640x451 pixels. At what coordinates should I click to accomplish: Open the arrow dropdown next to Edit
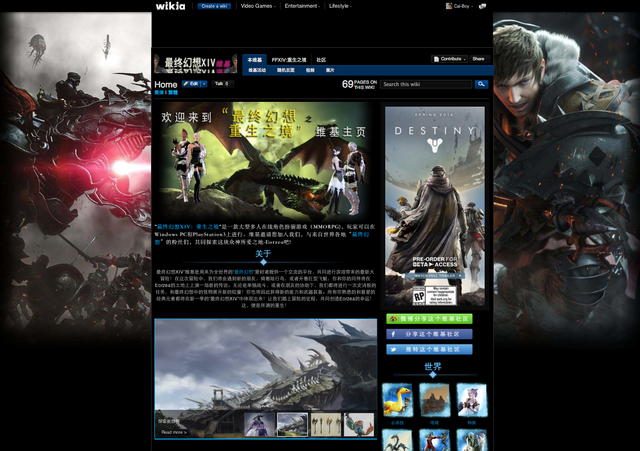click(x=204, y=84)
